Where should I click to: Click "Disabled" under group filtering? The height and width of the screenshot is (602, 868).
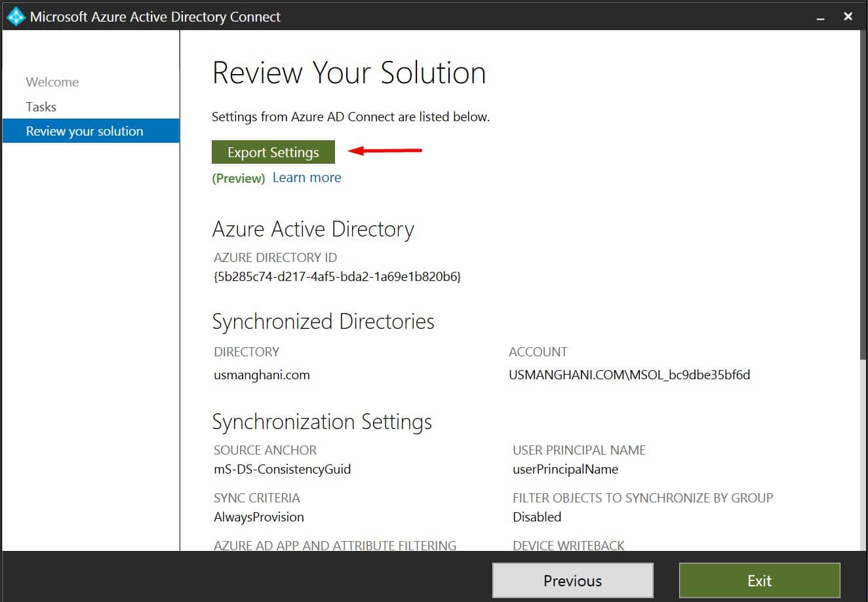coord(537,517)
